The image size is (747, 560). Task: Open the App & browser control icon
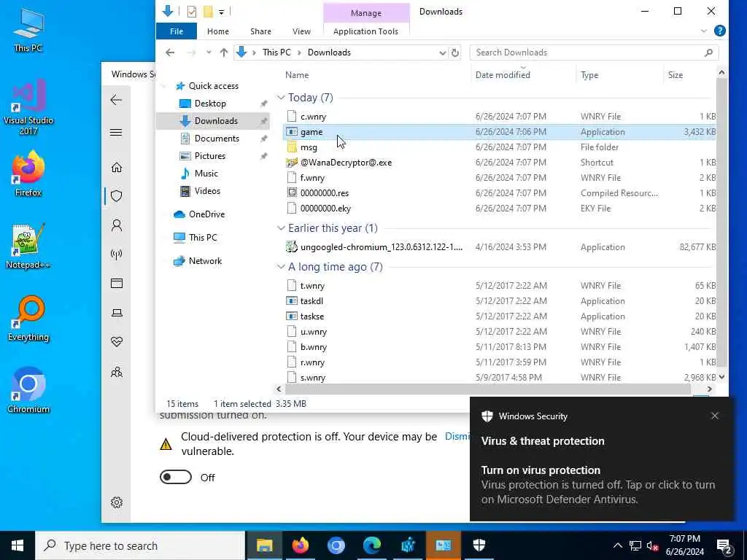116,284
